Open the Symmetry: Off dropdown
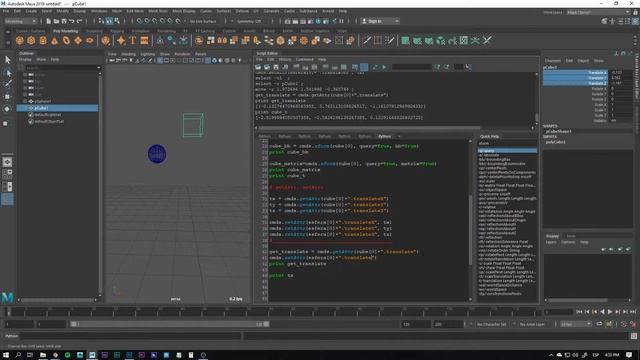 tap(249, 21)
